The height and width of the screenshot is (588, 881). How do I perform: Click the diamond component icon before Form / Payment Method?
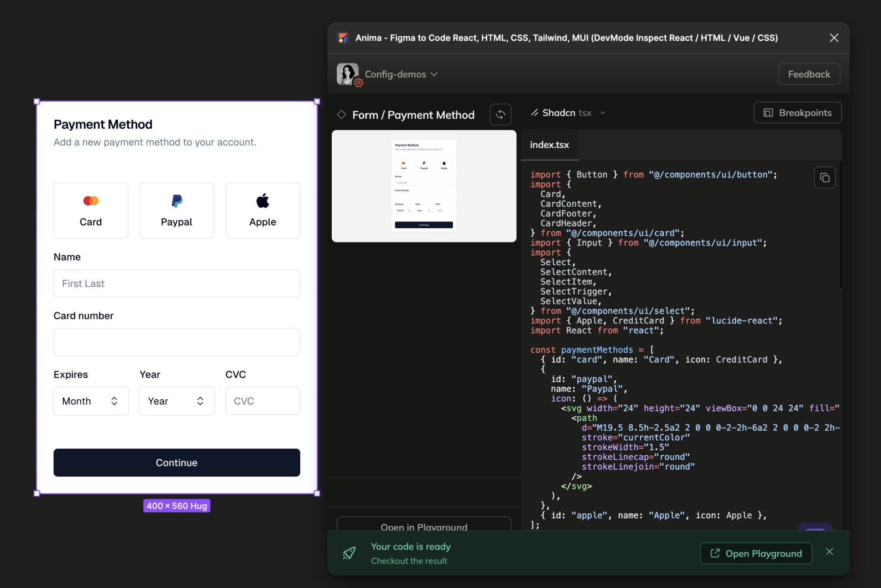click(x=342, y=115)
